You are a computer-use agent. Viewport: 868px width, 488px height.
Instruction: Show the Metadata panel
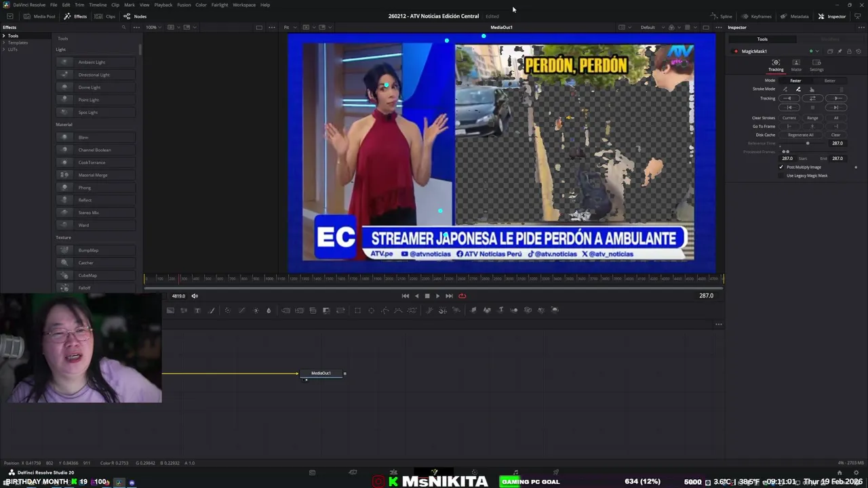(794, 16)
